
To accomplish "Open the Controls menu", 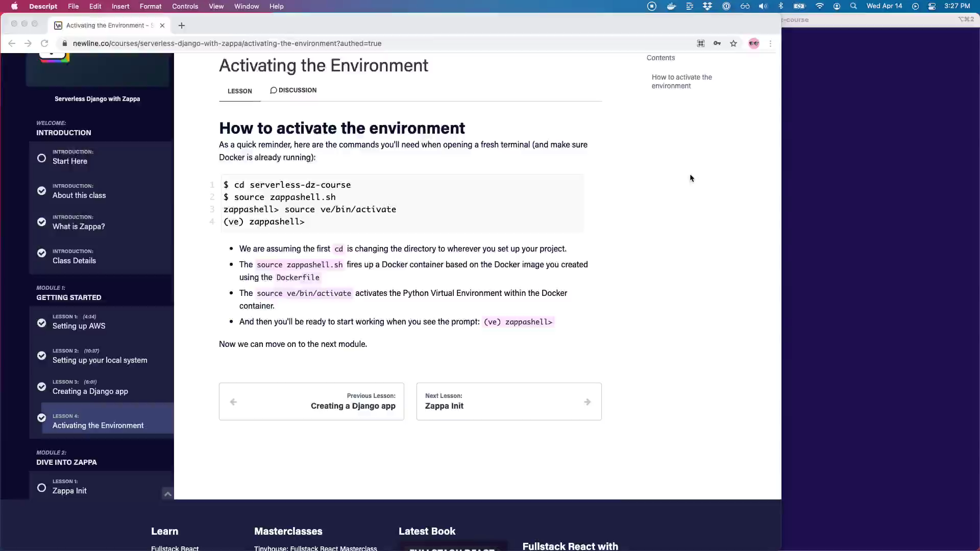I will click(185, 6).
